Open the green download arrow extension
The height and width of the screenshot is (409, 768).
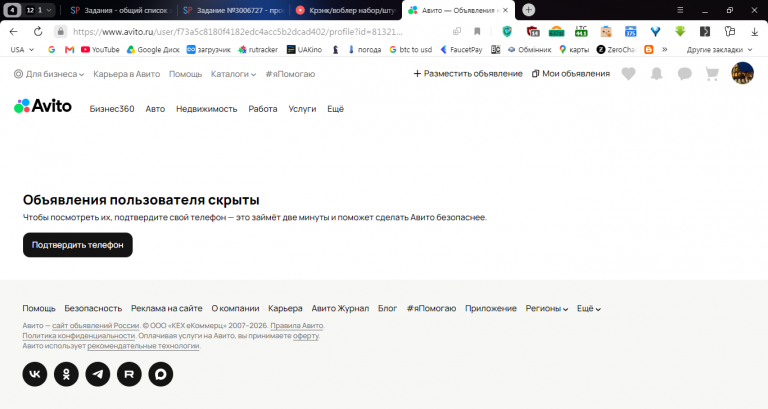click(680, 31)
